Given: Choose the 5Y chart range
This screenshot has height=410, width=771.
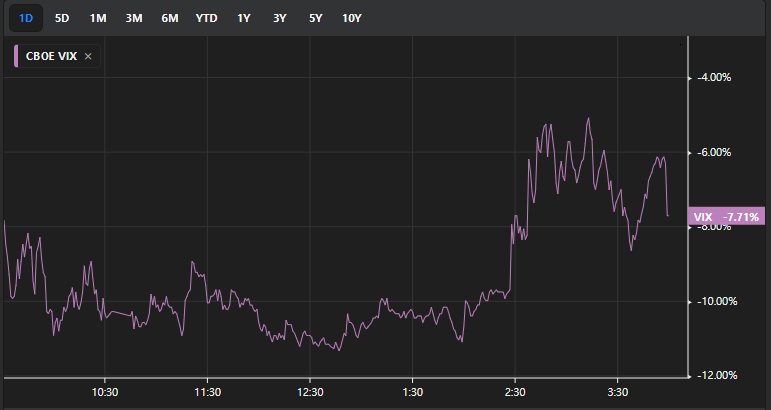Looking at the screenshot, I should point(316,18).
